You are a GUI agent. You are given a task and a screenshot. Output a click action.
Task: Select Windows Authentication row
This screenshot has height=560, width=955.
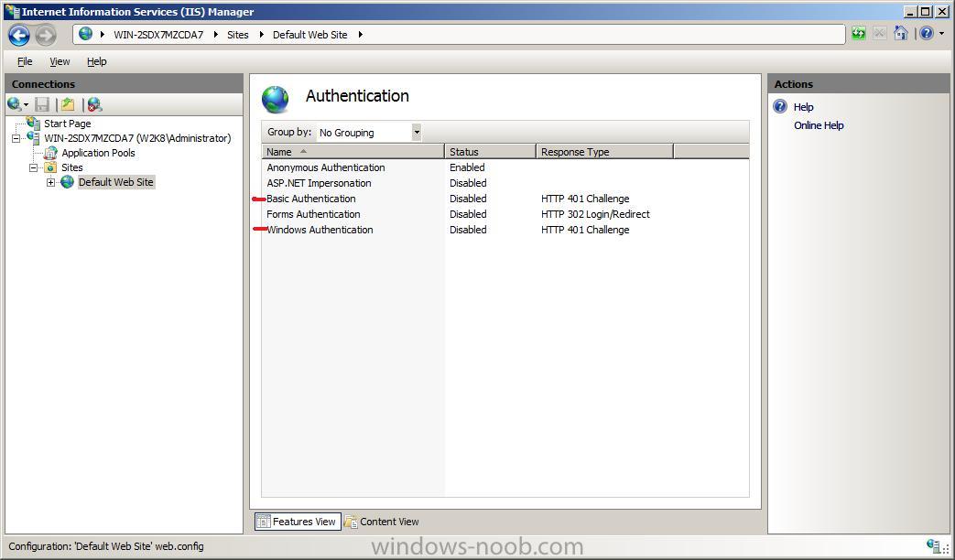(505, 230)
